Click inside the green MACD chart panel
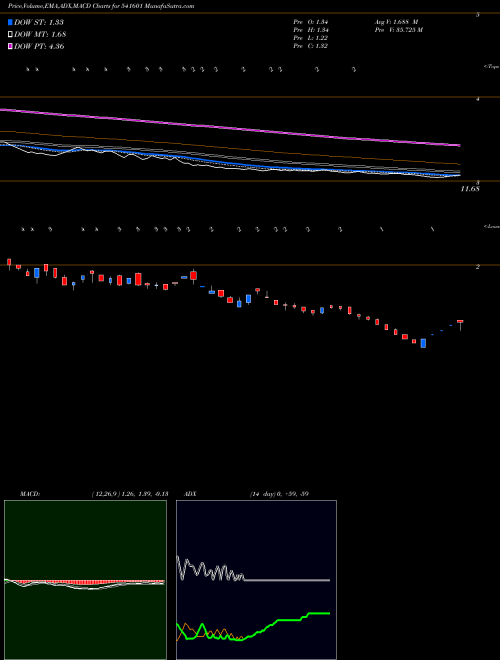Viewport: 500px width, 660px height. pyautogui.click(x=85, y=580)
